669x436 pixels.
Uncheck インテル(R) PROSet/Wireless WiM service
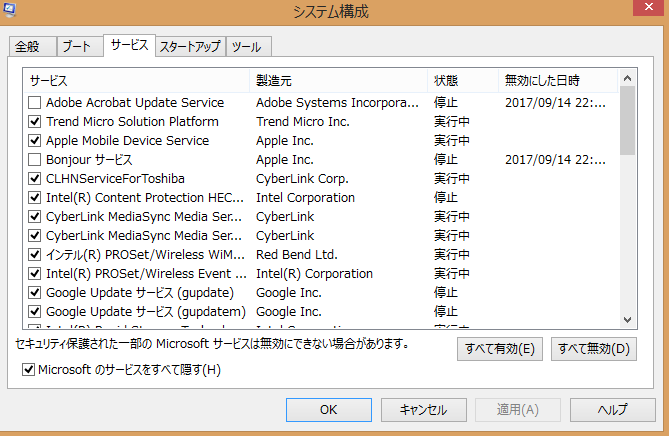pos(35,255)
